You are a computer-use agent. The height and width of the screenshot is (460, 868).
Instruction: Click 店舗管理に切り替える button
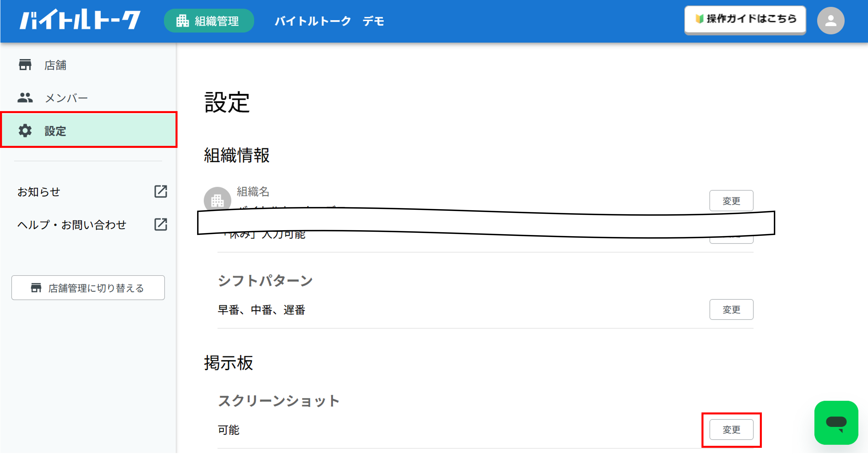88,288
